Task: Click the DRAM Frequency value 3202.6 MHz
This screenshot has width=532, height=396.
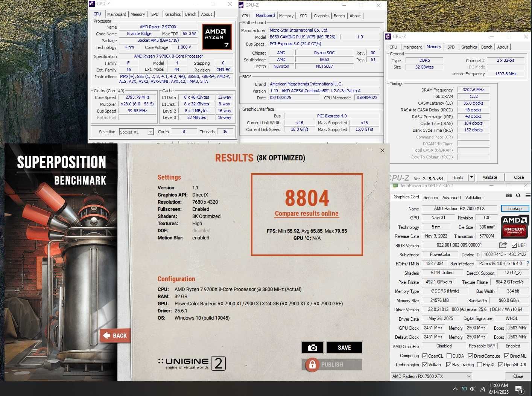Action: [x=473, y=90]
